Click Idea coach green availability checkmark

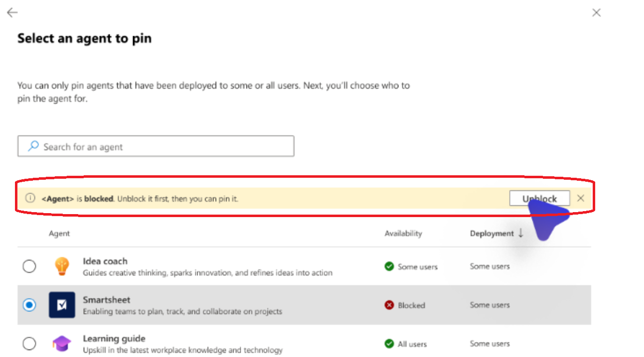(389, 267)
